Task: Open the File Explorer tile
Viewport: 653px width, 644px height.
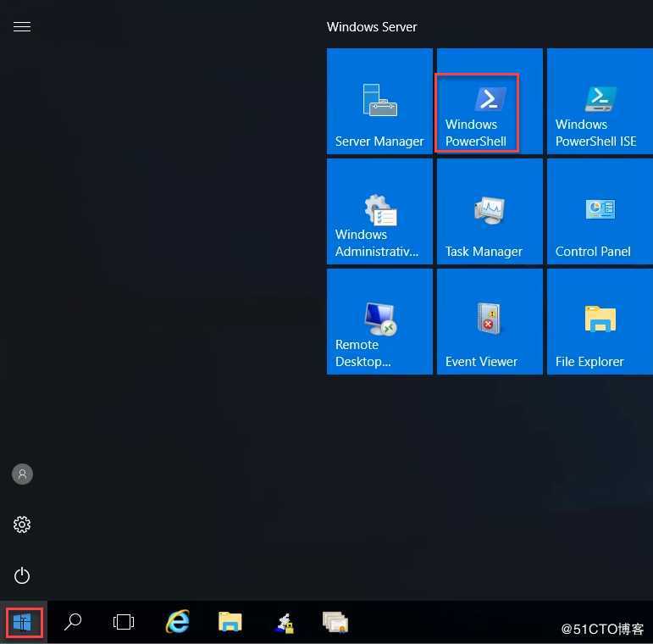Action: pos(599,322)
